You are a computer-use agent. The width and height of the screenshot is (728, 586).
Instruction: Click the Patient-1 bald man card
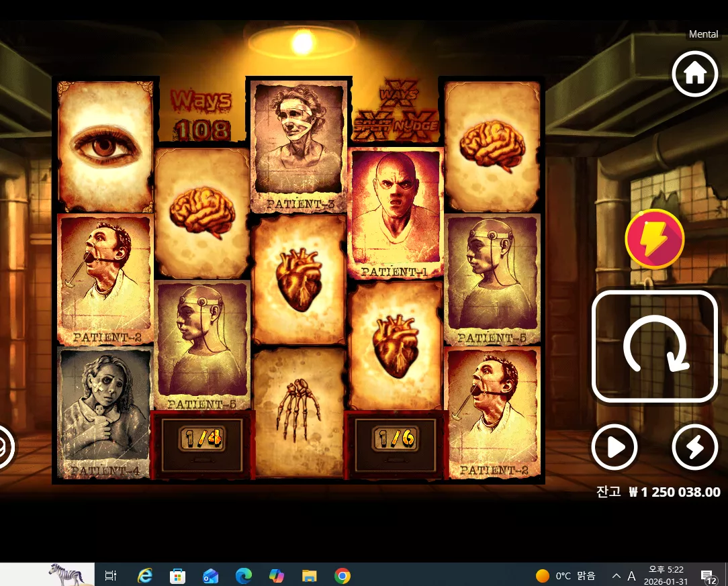(x=396, y=213)
